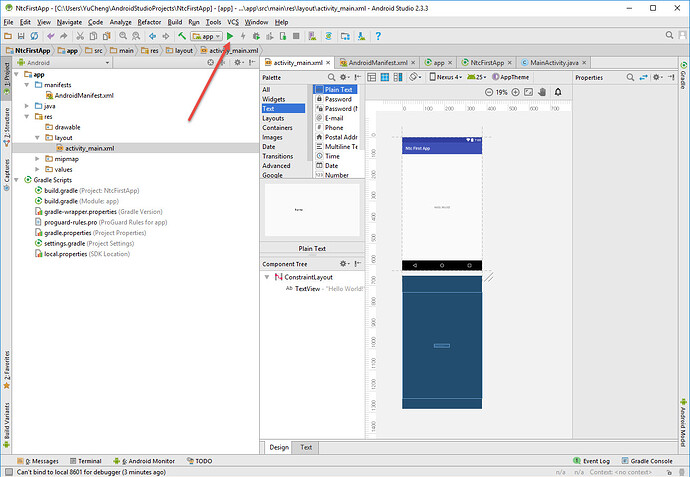Viewport: 690px width, 477px height.
Task: Click the Synchronize toolbar icon
Action: point(34,36)
